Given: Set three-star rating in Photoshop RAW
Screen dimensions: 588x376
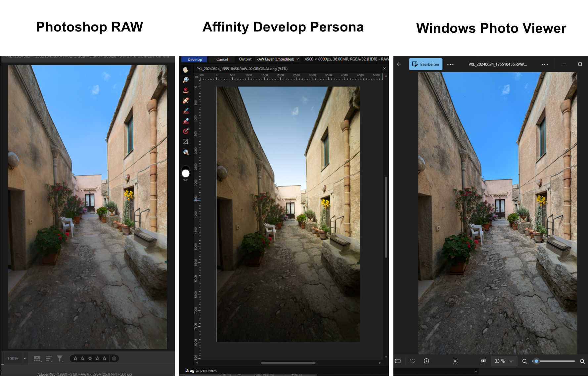Looking at the screenshot, I should (90, 358).
